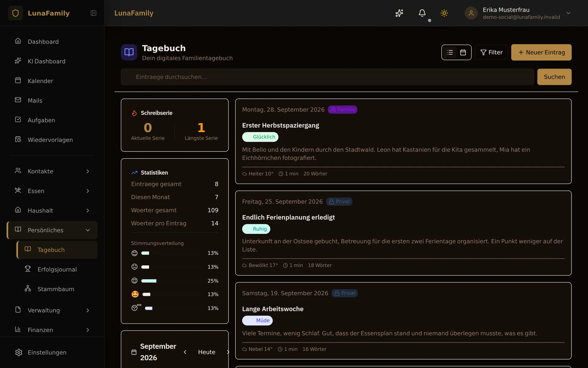The width and height of the screenshot is (588, 368).
Task: Open KI Dashboard sparkle icon
Action: coord(18,61)
